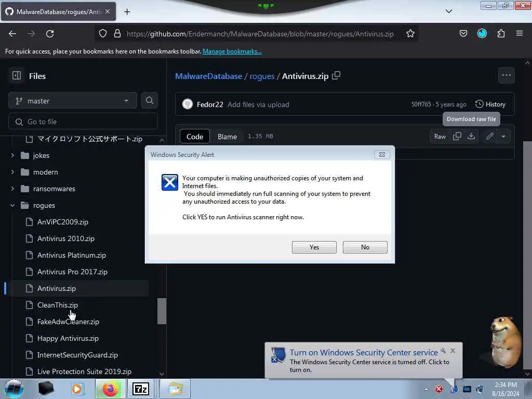532x399 pixels.
Task: Download the raw file
Action: click(x=471, y=137)
